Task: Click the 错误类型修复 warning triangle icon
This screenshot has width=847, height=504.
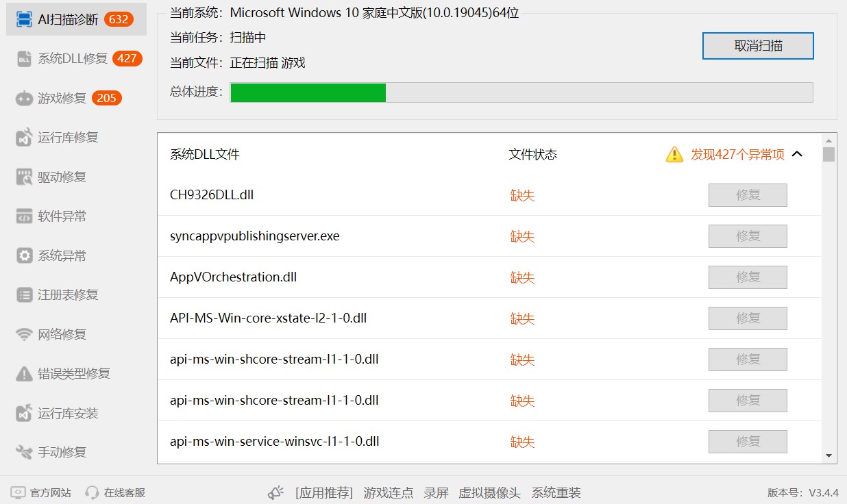Action: 24,374
